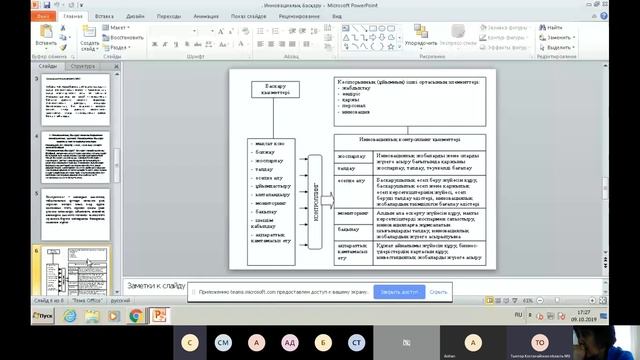
Task: Click the blue Закрыть доступ button
Action: pos(399,292)
